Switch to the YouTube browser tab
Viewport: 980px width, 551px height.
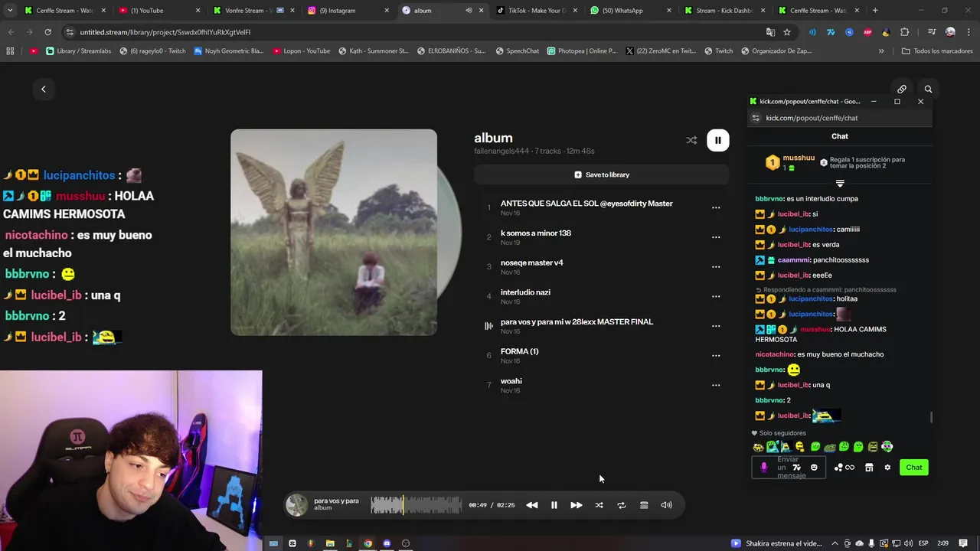point(159,11)
